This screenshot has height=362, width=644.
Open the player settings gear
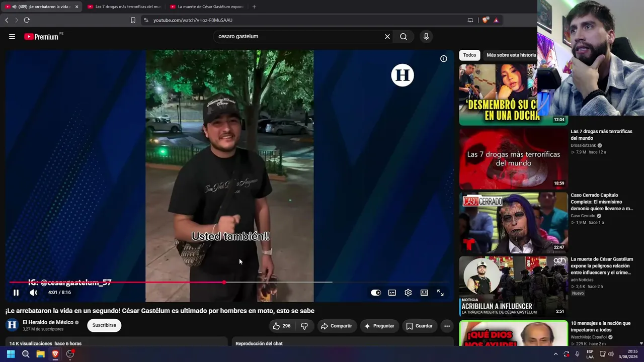408,293
